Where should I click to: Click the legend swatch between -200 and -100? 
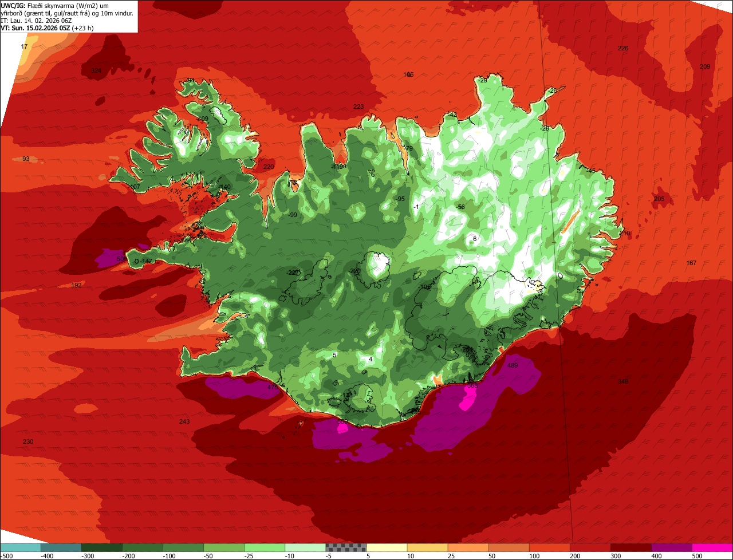coord(143,547)
